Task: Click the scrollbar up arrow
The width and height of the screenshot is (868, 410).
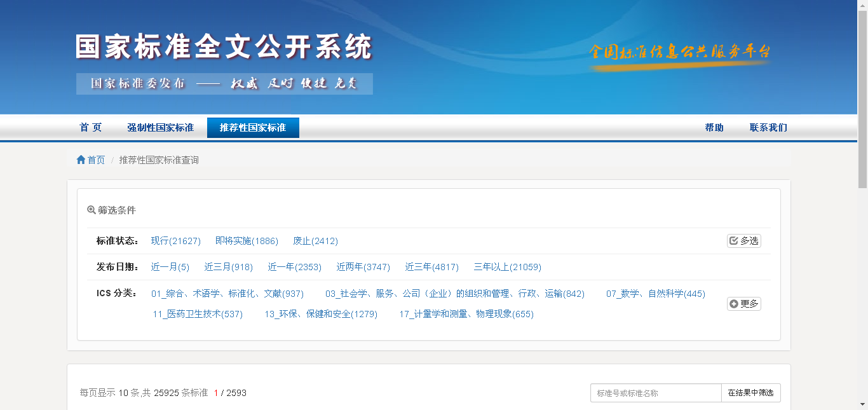Action: coord(862,5)
